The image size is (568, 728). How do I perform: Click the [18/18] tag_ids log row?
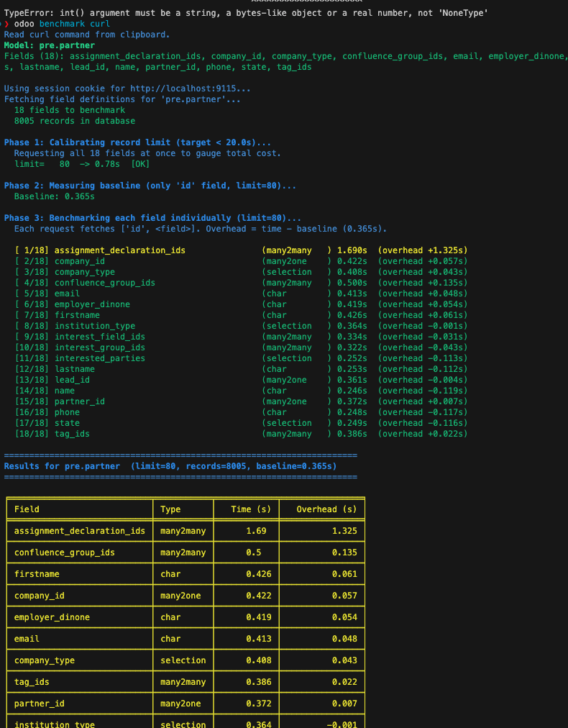[242, 434]
